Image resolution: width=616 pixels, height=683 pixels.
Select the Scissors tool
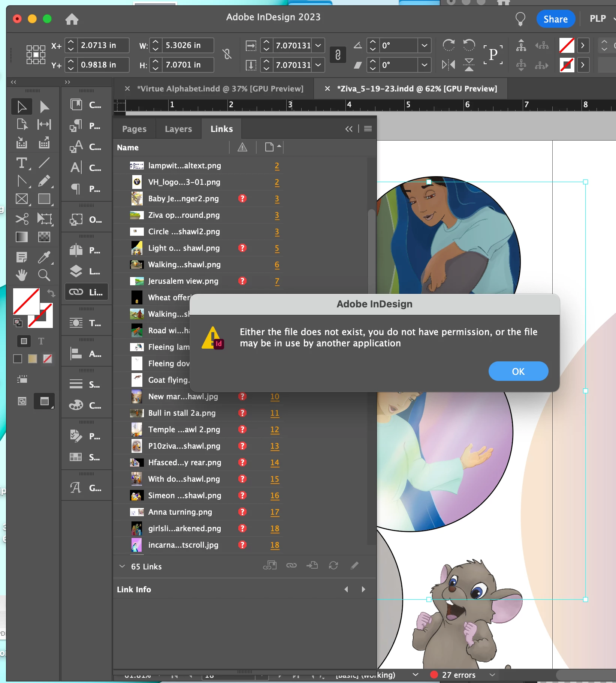click(22, 219)
